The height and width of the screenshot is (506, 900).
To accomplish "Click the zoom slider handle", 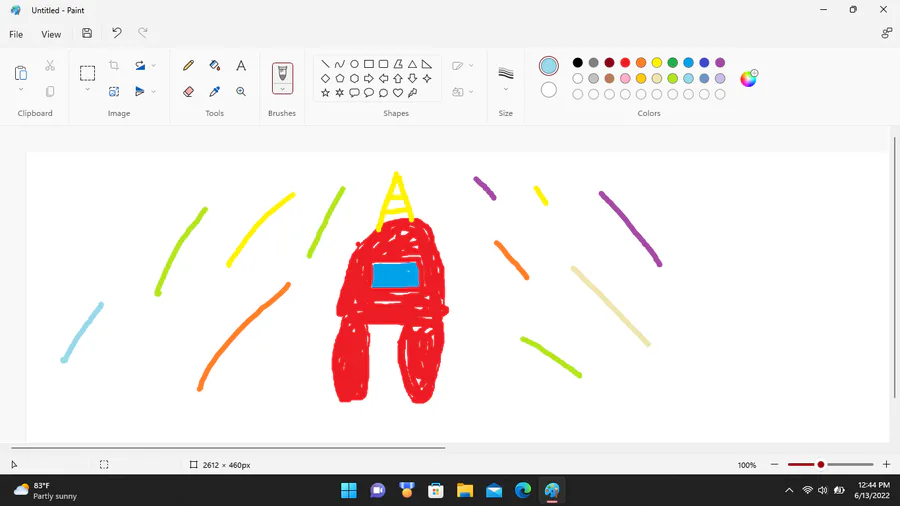I will click(821, 464).
